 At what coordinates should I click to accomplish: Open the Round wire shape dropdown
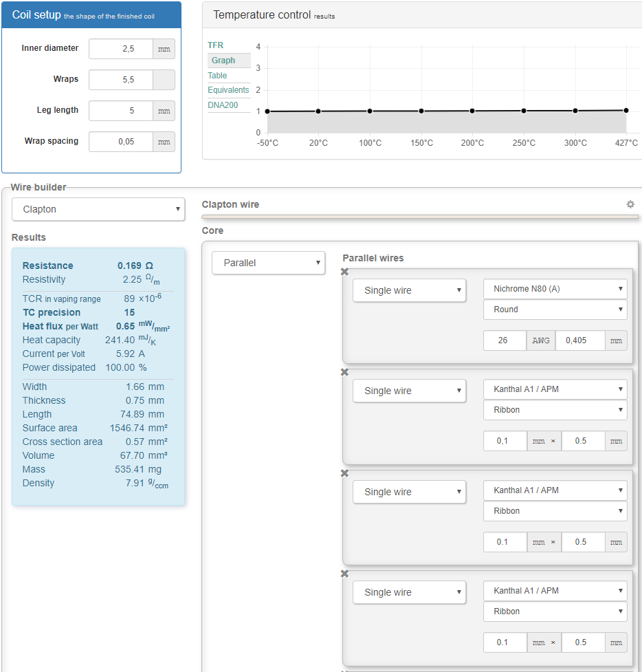click(555, 310)
